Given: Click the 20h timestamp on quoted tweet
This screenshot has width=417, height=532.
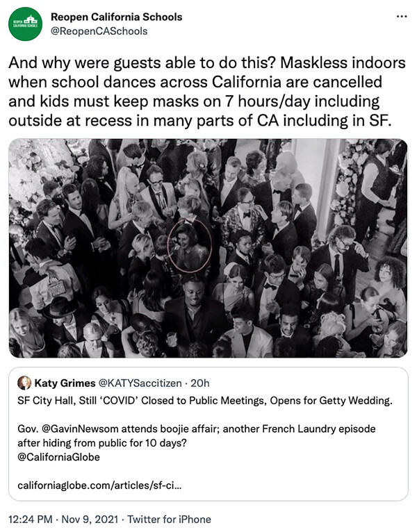Looking at the screenshot, I should pyautogui.click(x=199, y=383).
